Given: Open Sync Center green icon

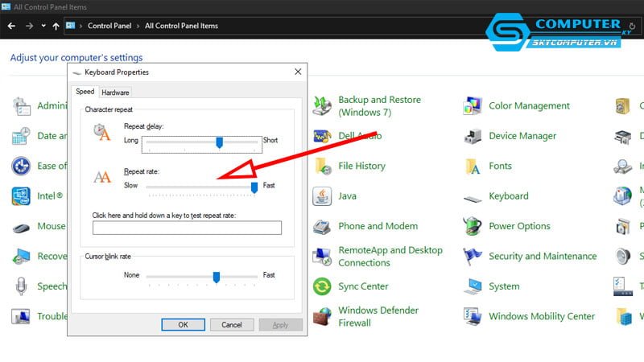Looking at the screenshot, I should tap(322, 286).
